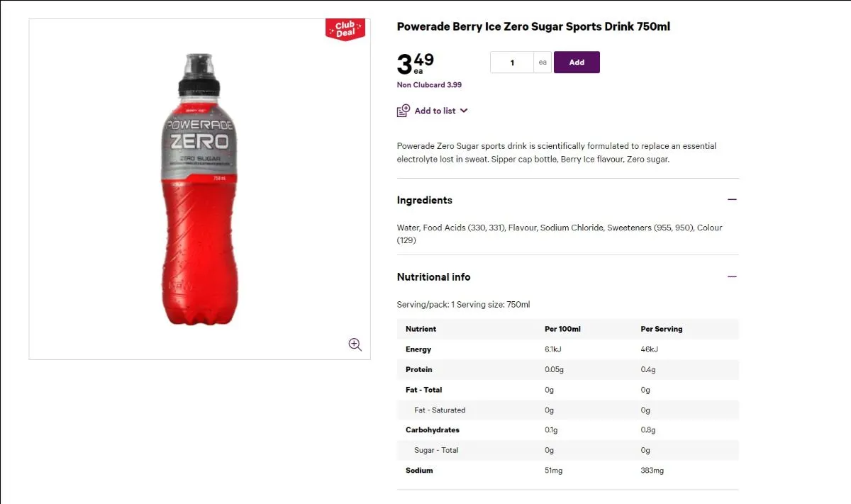Collapse Nutritional info using the minus icon
Image resolution: width=851 pixels, height=504 pixels.
[732, 276]
